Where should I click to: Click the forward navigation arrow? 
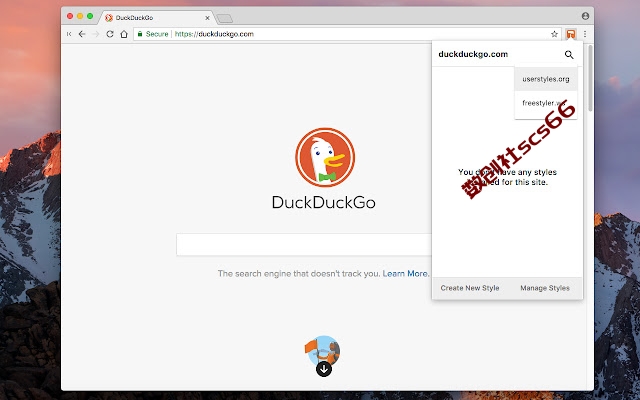(x=96, y=34)
